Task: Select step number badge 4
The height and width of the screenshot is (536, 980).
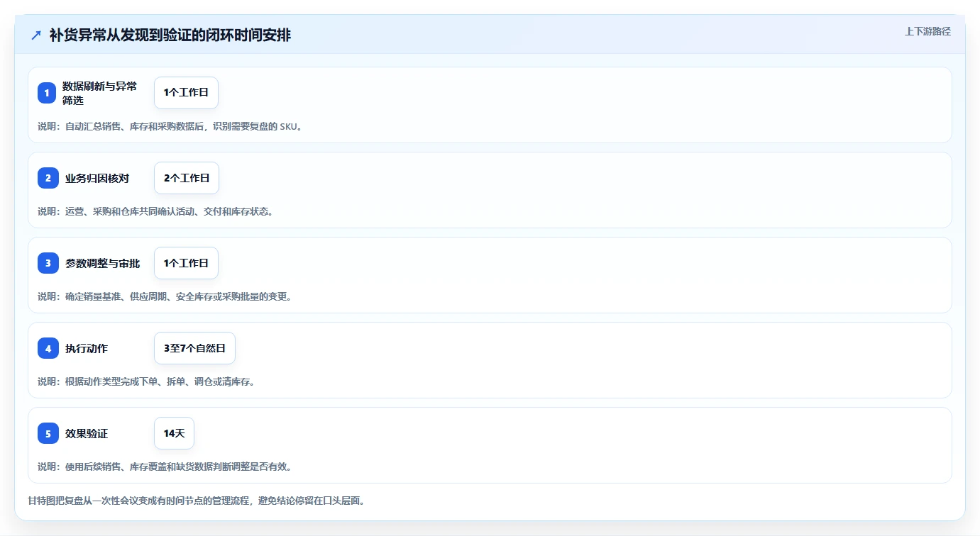Action: coord(48,348)
